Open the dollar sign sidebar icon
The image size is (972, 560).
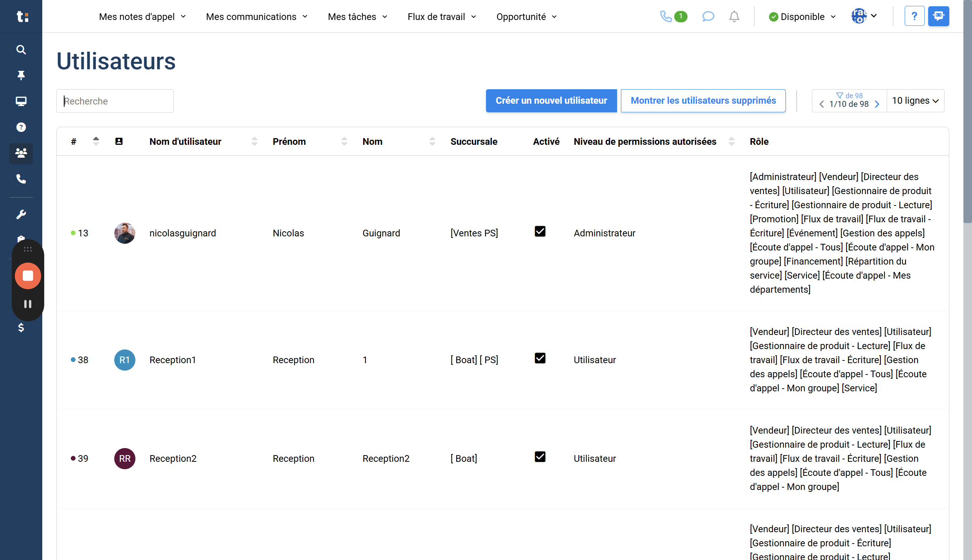[x=21, y=328]
